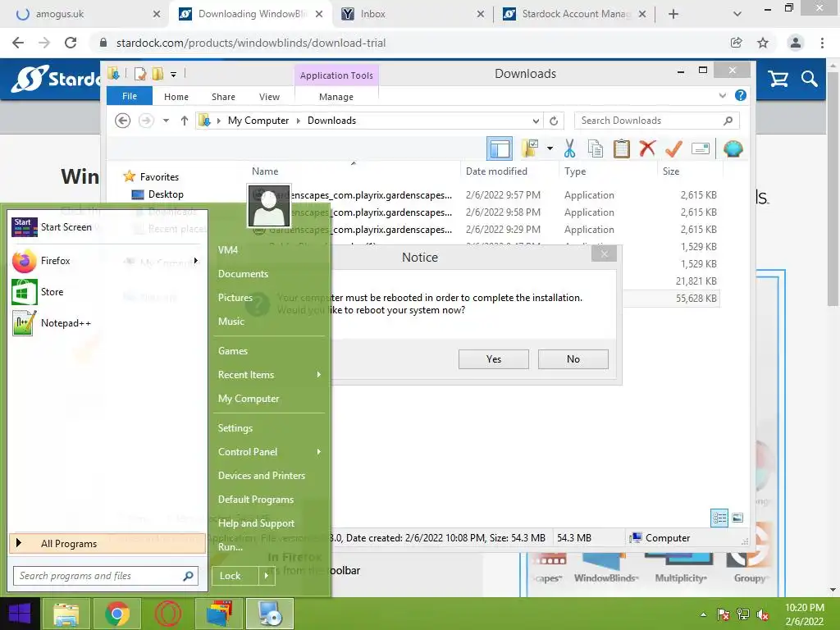Viewport: 840px width, 630px height.
Task: Click the Stardock search magnifier icon
Action: pos(809,80)
